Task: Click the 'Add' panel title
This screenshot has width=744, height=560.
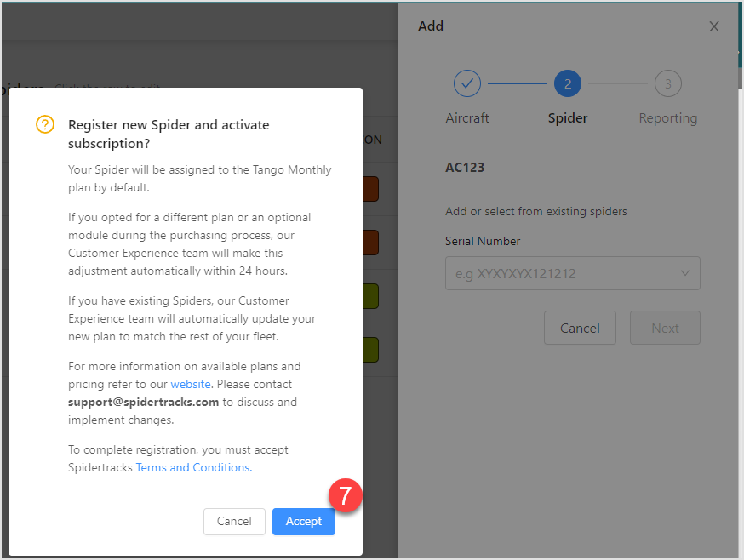Action: (431, 26)
